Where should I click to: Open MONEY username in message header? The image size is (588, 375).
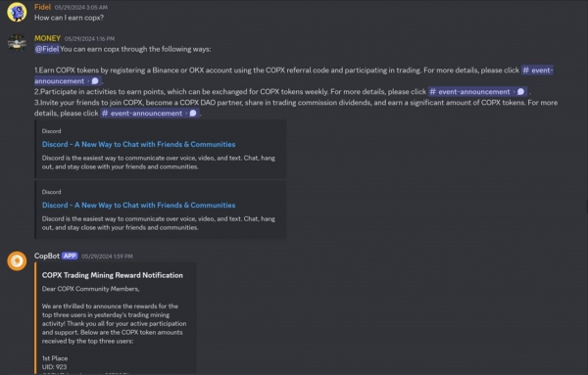click(x=47, y=38)
